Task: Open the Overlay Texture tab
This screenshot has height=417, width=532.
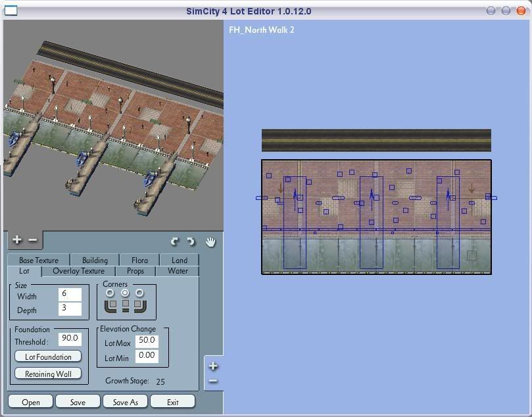Action: tap(79, 271)
